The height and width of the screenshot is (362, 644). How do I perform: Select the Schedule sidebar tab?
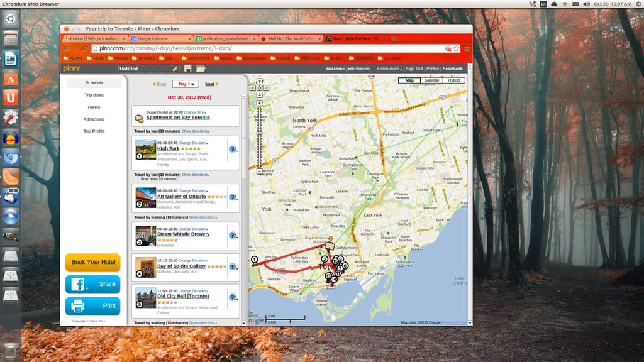coord(94,83)
